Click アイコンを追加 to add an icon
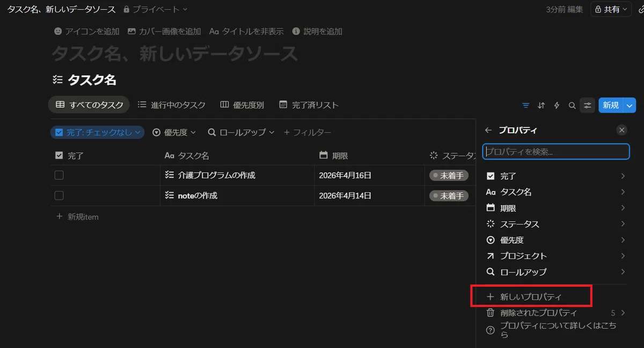 coord(86,31)
